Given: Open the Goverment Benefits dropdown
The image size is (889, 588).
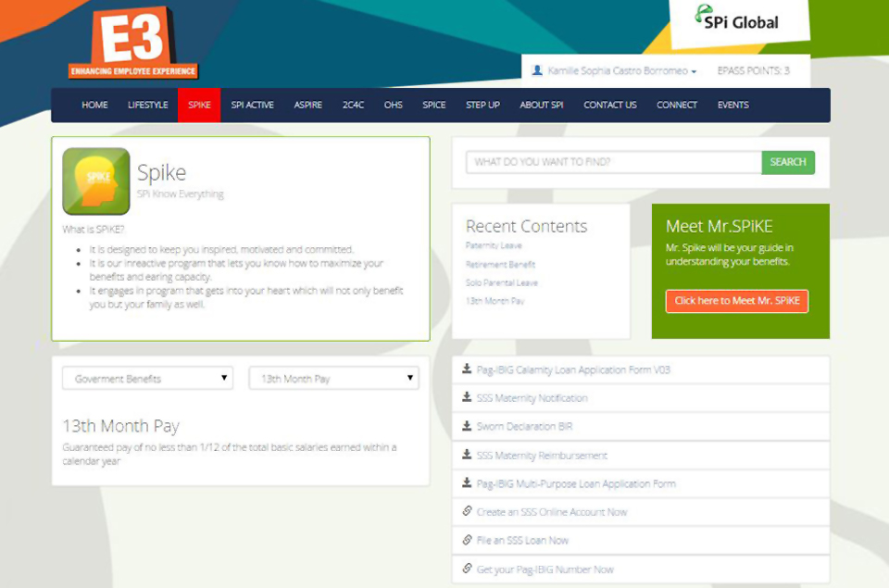Looking at the screenshot, I should (148, 379).
